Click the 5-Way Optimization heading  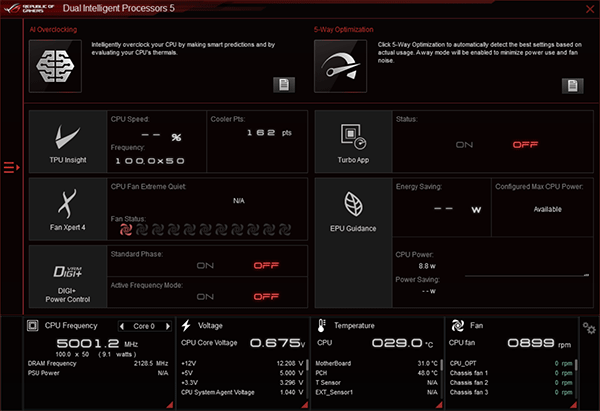pyautogui.click(x=344, y=29)
